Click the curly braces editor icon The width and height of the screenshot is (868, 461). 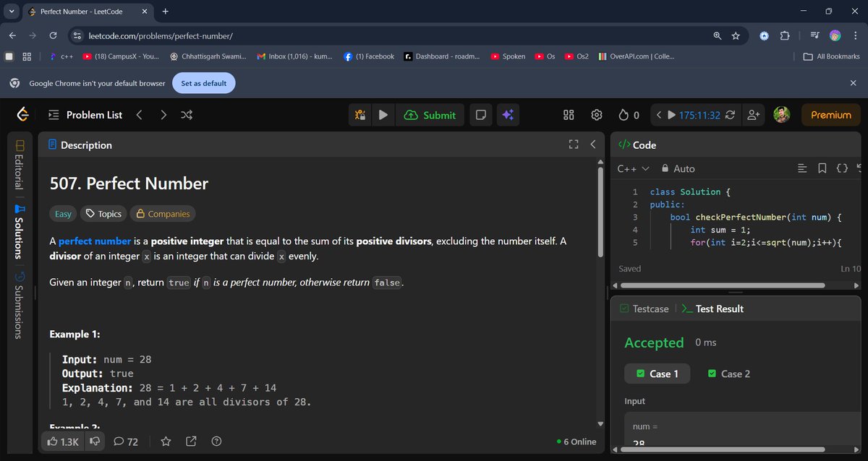pyautogui.click(x=842, y=168)
